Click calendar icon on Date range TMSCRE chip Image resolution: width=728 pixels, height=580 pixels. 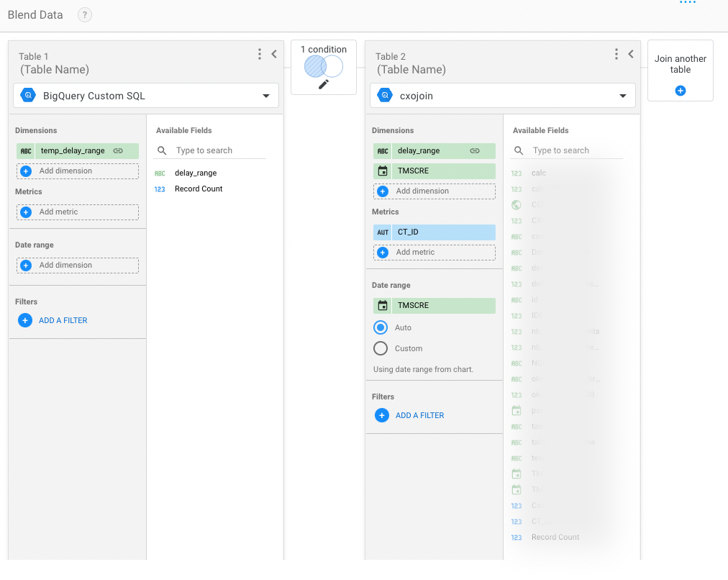click(x=383, y=306)
